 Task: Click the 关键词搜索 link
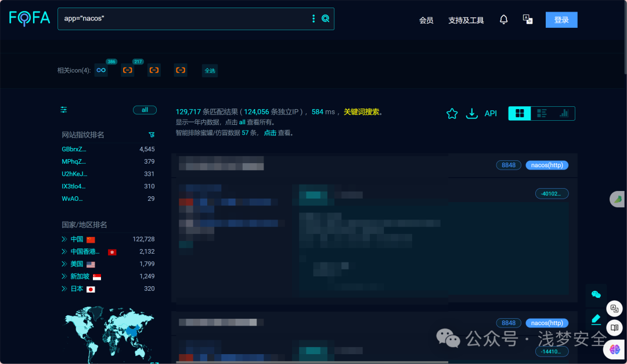point(362,112)
